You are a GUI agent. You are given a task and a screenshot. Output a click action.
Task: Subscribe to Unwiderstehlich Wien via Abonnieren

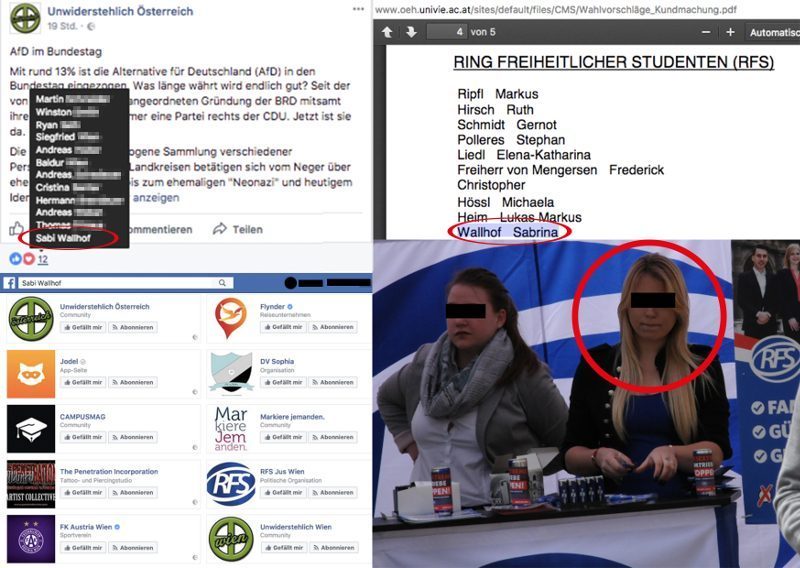334,548
